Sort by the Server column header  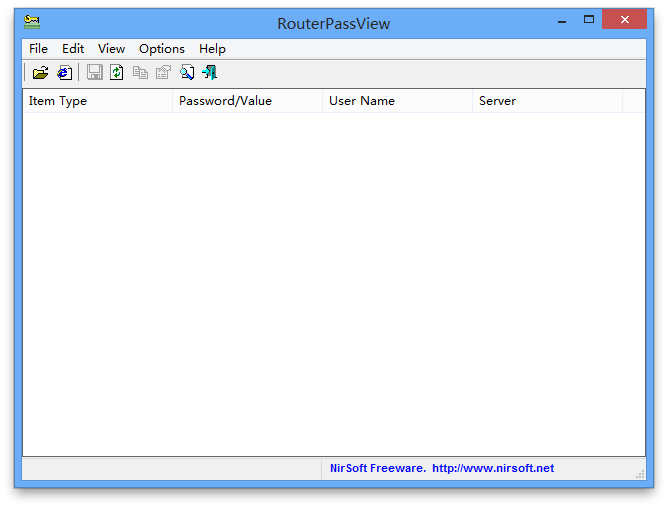tap(547, 101)
